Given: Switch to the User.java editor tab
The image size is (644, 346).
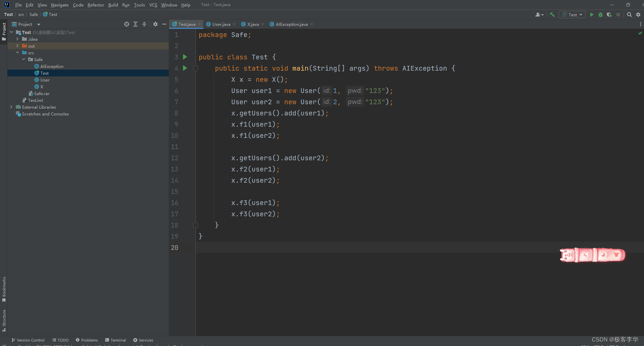Looking at the screenshot, I should [x=221, y=24].
